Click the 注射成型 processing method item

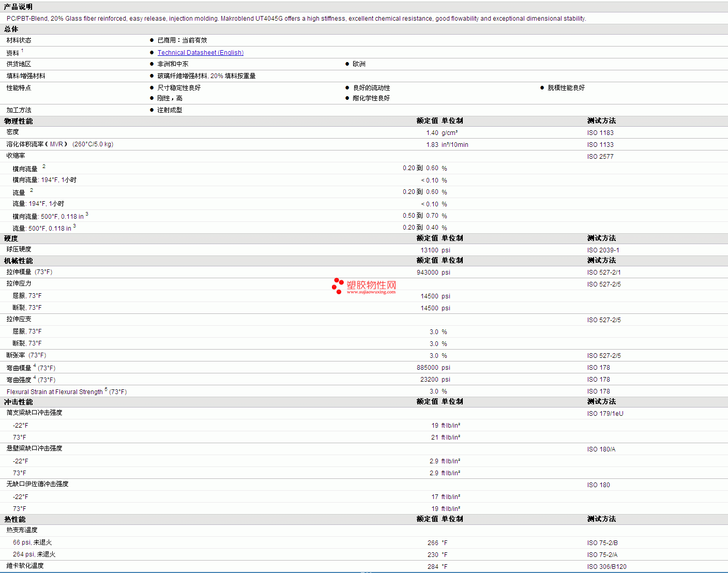coord(170,110)
